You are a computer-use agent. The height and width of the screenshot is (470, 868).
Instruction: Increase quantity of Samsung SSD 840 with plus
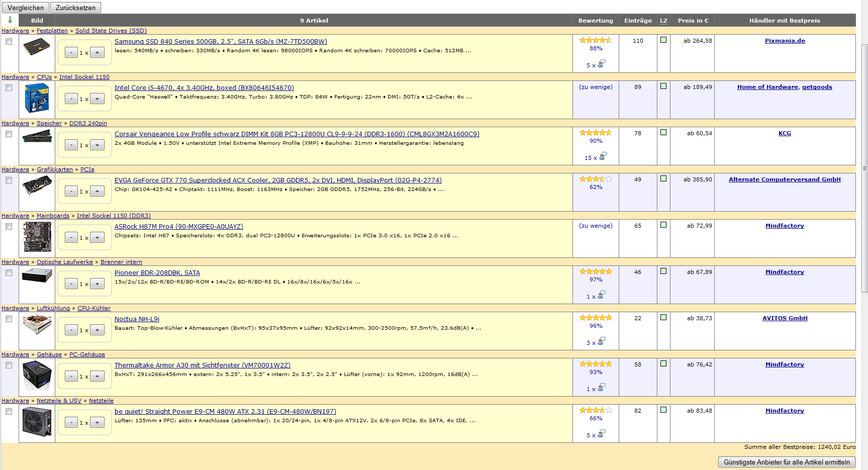click(x=97, y=52)
